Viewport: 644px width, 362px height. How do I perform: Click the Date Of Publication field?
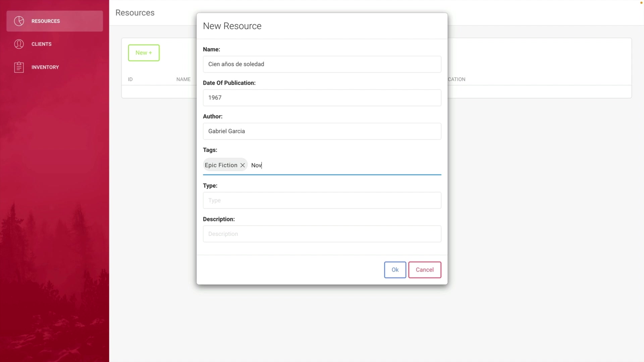(322, 98)
